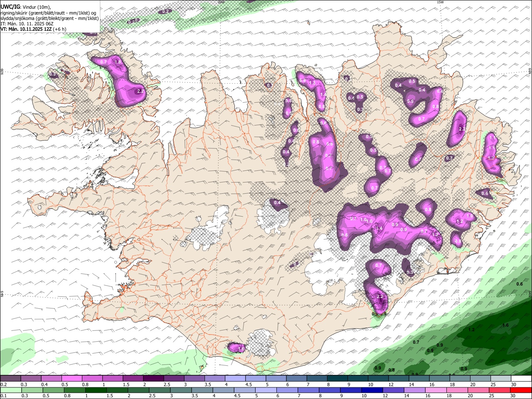
Task: Click the '4.5' tick label under the snow scale
Action: (x=249, y=384)
